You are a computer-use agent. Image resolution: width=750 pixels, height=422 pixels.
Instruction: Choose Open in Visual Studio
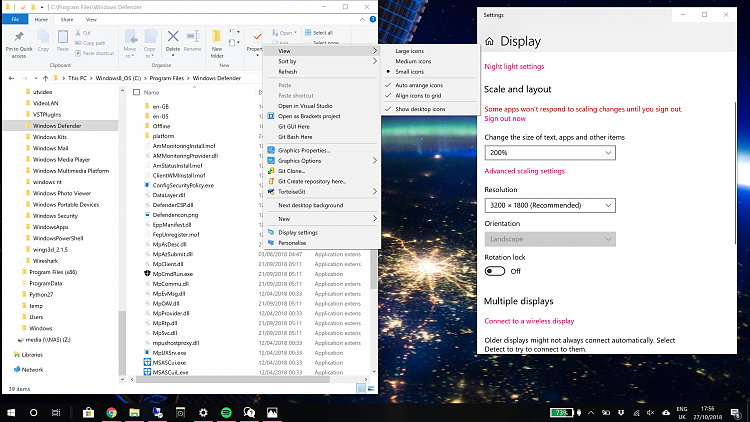(305, 106)
